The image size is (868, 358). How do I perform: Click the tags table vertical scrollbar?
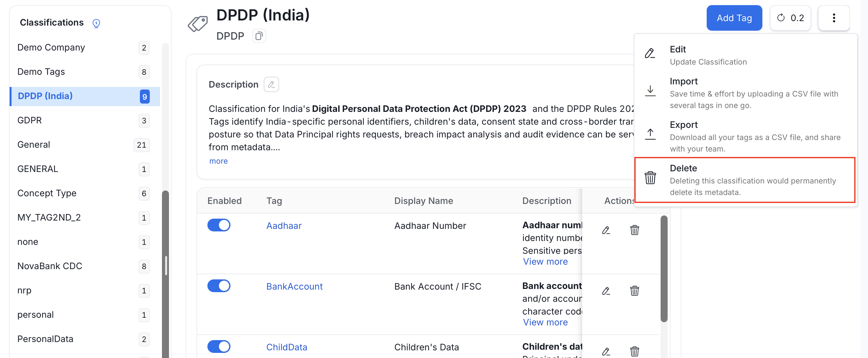pos(663,268)
